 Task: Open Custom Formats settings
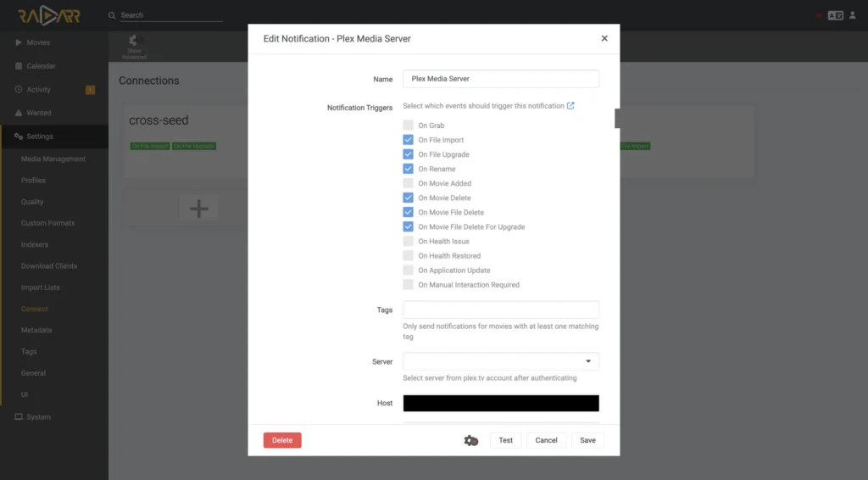pos(47,223)
